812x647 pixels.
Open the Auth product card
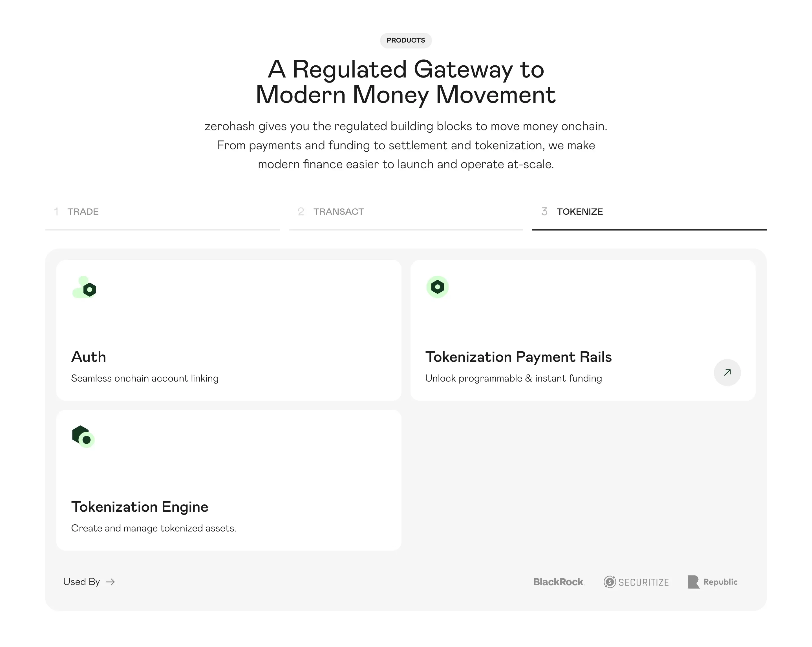(x=229, y=329)
